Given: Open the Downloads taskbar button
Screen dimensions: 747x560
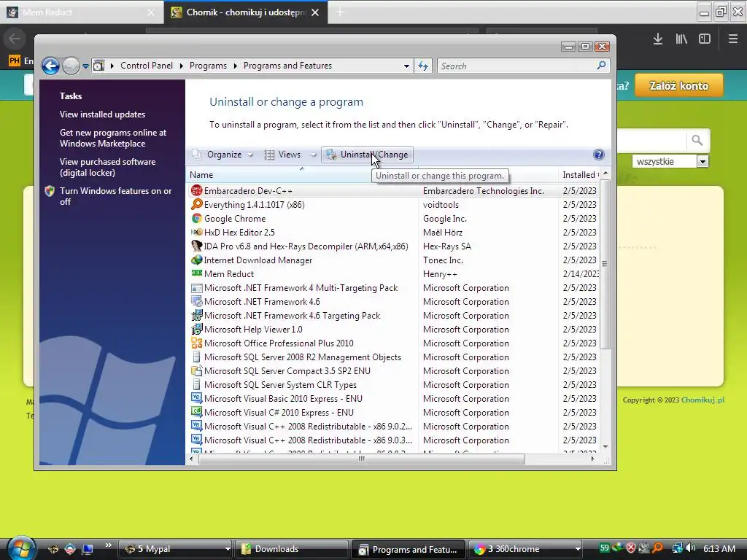Looking at the screenshot, I should click(x=292, y=549).
